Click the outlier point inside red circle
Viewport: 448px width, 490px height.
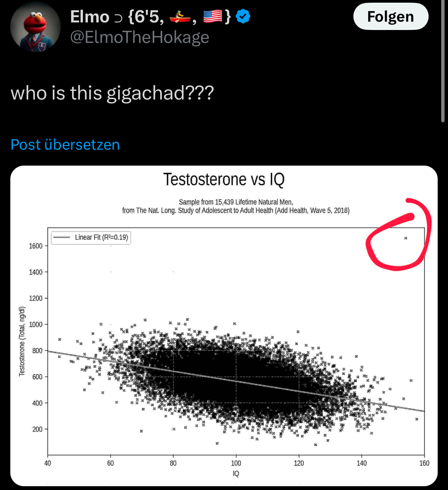[x=405, y=238]
